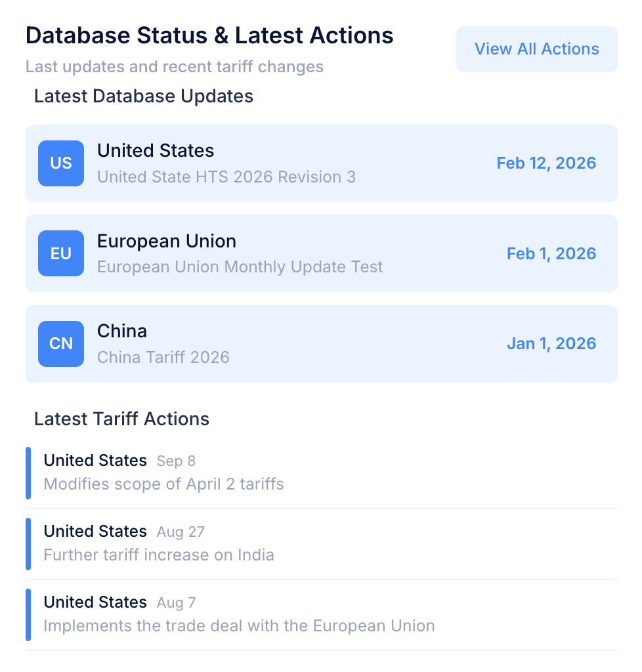Open the China Tariff 2026 card
Image resolution: width=642 pixels, height=672 pixels.
[x=321, y=344]
